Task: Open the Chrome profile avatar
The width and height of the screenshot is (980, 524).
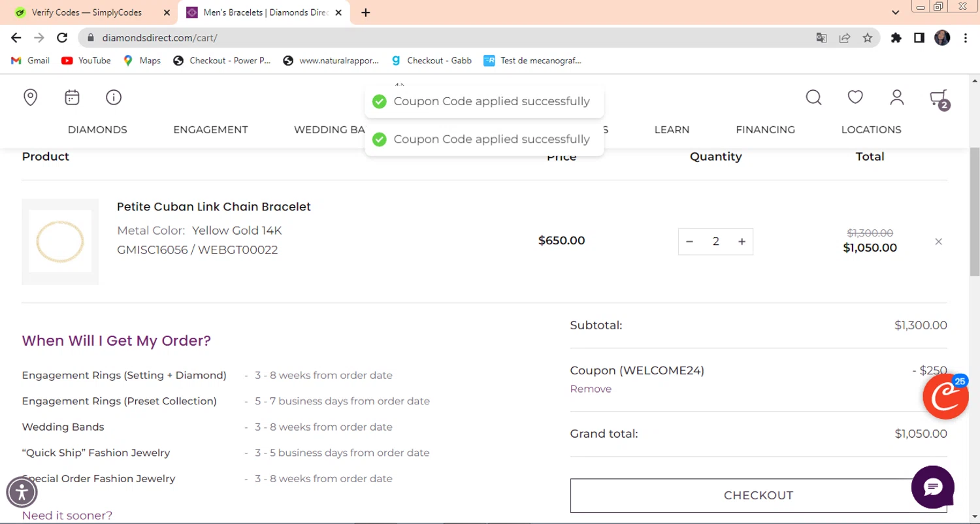Action: [942, 38]
